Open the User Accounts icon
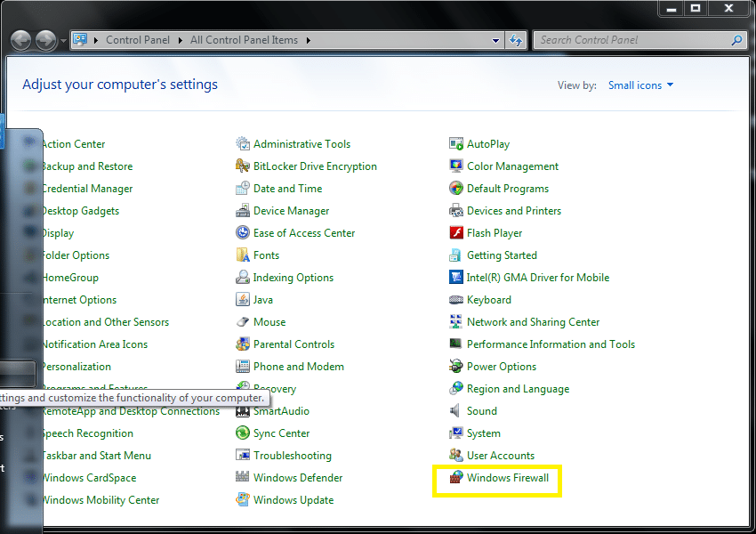Image resolution: width=756 pixels, height=534 pixels. pyautogui.click(x=456, y=455)
